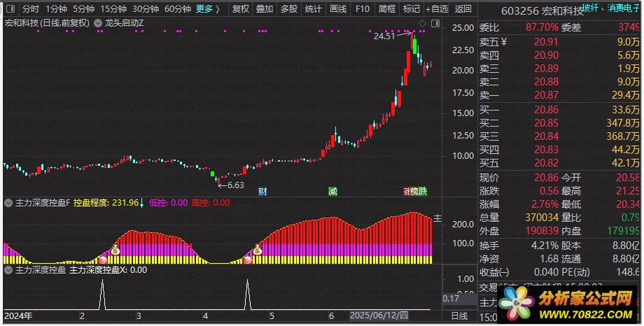Click the 6.63 low price label
Image resolution: width=644 pixels, height=326 pixels.
click(236, 185)
